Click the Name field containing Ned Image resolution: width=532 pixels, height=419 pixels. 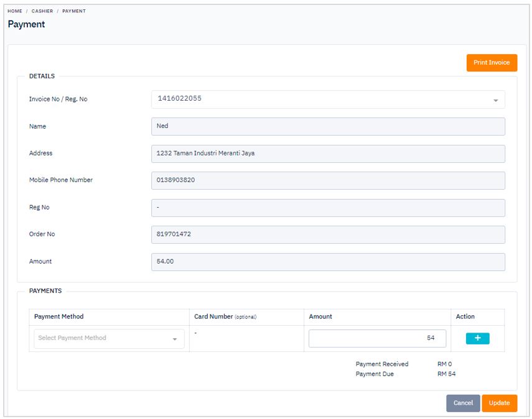tap(328, 126)
